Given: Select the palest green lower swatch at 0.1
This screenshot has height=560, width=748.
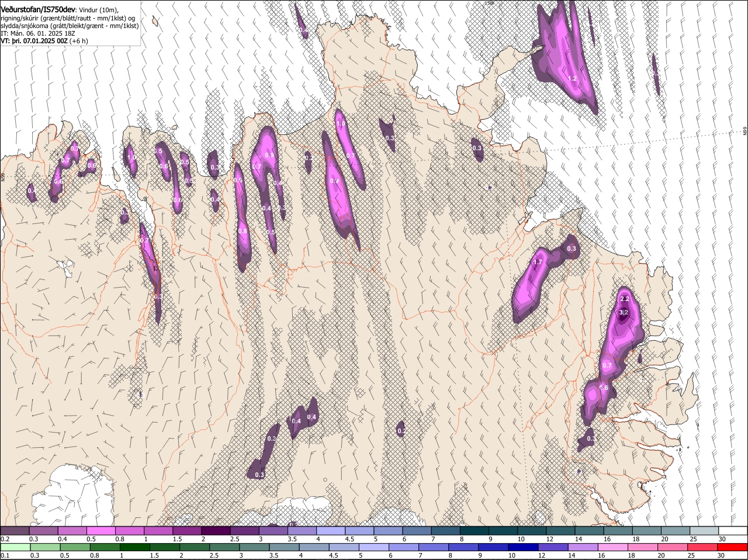Looking at the screenshot, I should (15, 547).
